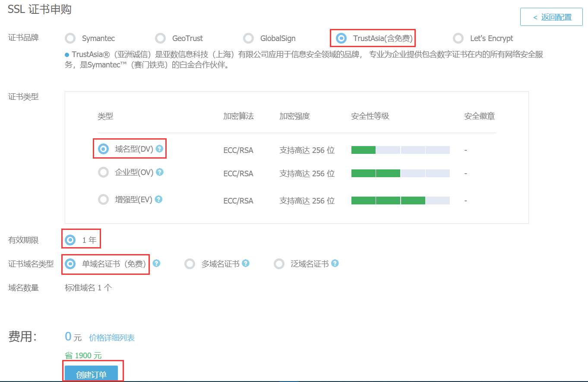The height and width of the screenshot is (382, 588).
Task: Select TrustAsia(含免费) brand option
Action: (x=341, y=38)
